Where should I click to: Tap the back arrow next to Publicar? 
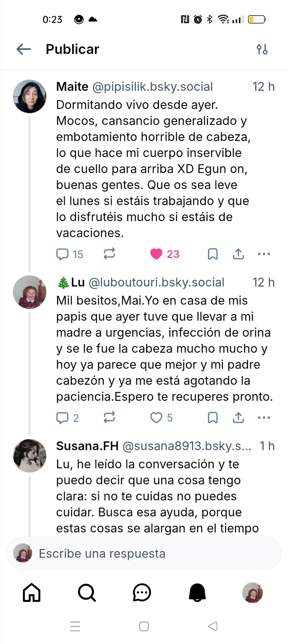[24, 49]
